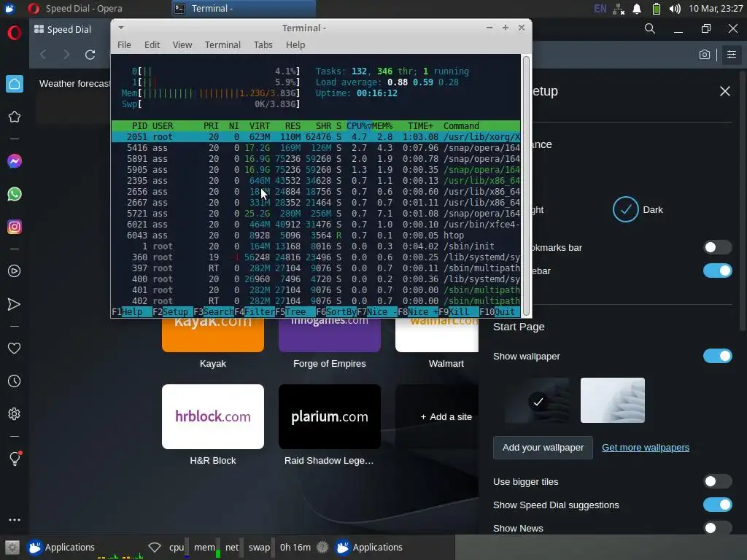Click F6 SortBy in htop
Viewport: 747px width, 560px height.
click(336, 312)
